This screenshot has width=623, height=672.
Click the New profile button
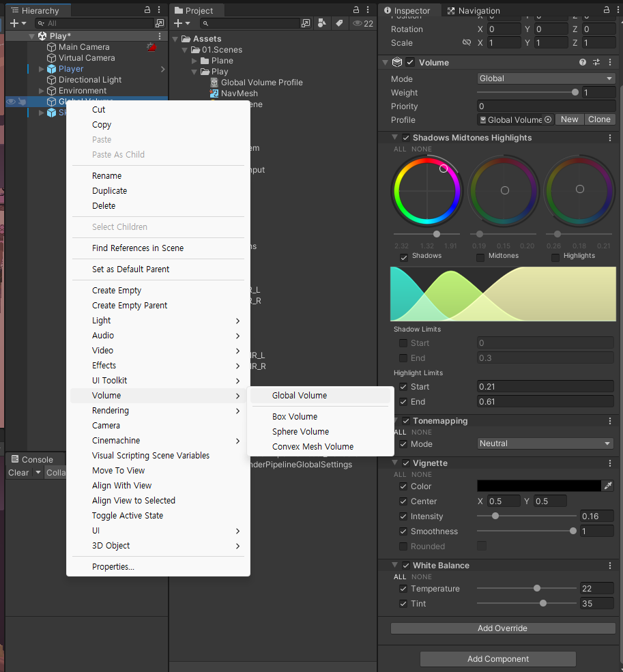pyautogui.click(x=569, y=119)
